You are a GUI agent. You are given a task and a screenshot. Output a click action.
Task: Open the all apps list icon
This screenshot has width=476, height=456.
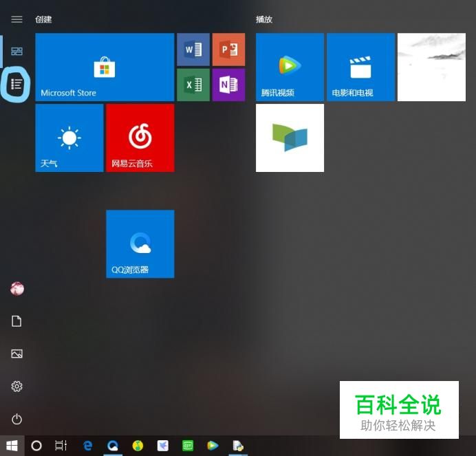coord(17,84)
